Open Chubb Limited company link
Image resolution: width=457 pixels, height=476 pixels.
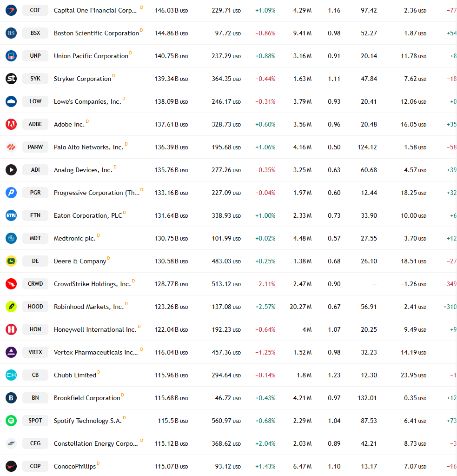click(75, 375)
